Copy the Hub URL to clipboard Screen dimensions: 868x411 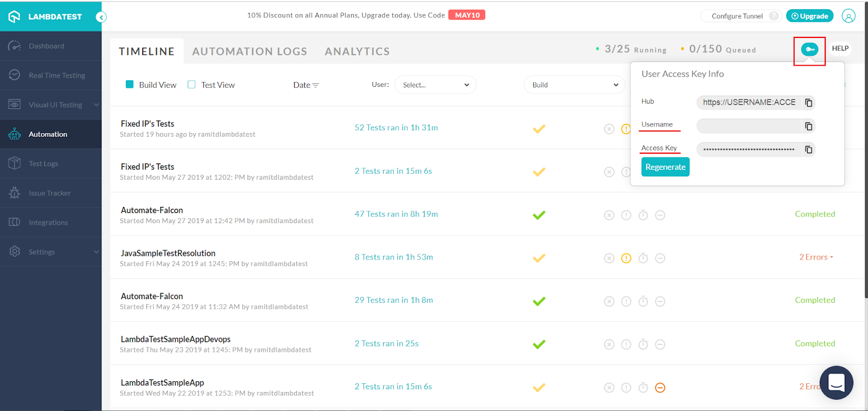pyautogui.click(x=808, y=103)
